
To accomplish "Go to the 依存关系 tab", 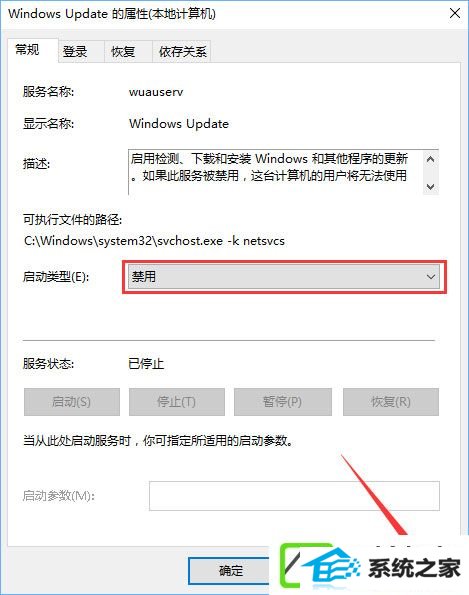I will [x=183, y=52].
